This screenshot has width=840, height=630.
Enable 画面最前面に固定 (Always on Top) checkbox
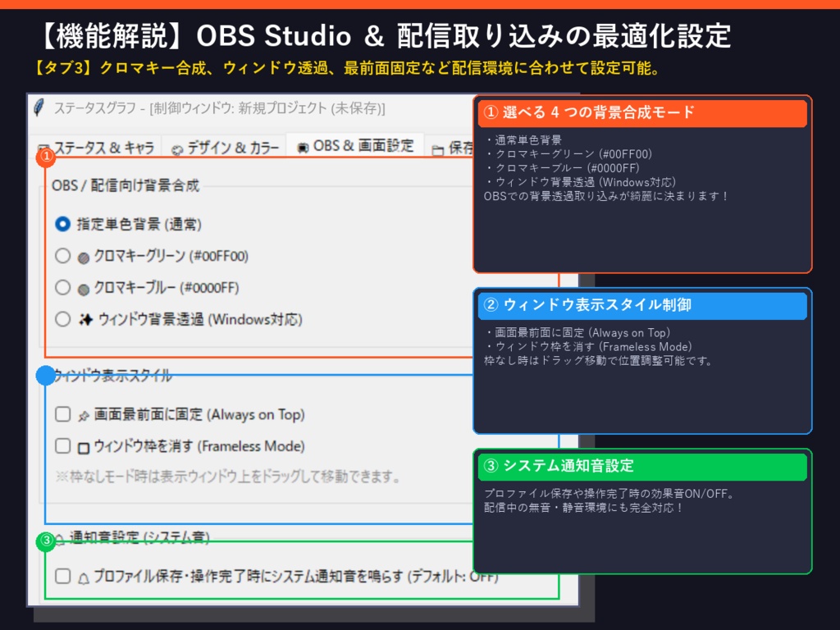click(62, 414)
